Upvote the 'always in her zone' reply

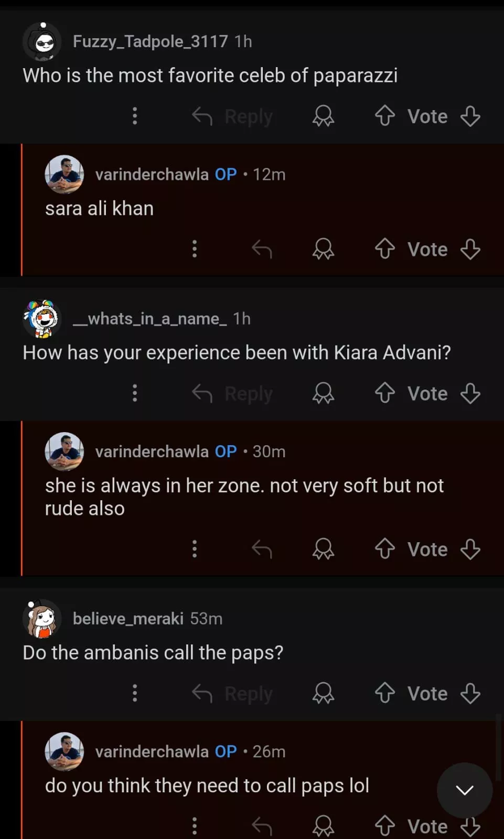pos(385,550)
